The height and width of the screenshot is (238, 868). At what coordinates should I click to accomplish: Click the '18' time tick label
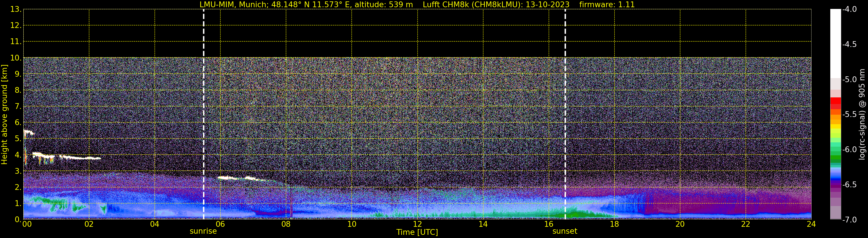tap(615, 224)
